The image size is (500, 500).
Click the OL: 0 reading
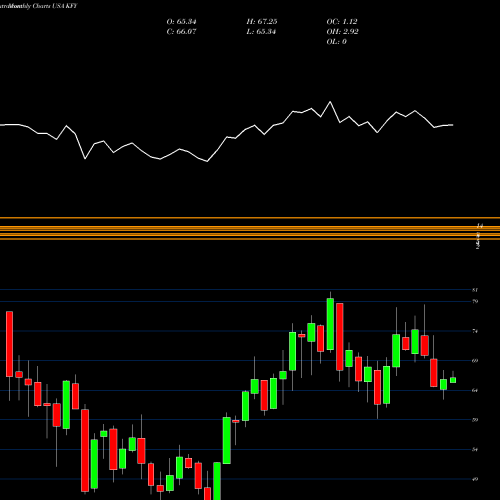click(336, 42)
